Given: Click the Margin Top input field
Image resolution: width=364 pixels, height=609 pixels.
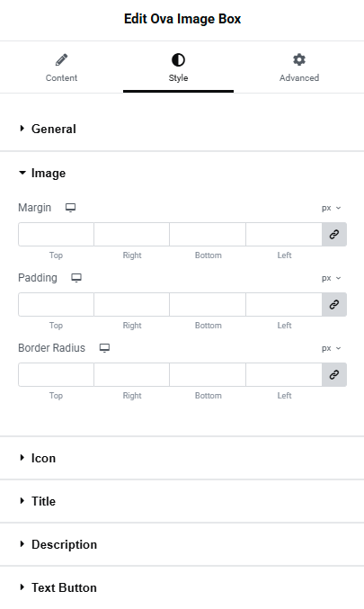Looking at the screenshot, I should pos(56,234).
